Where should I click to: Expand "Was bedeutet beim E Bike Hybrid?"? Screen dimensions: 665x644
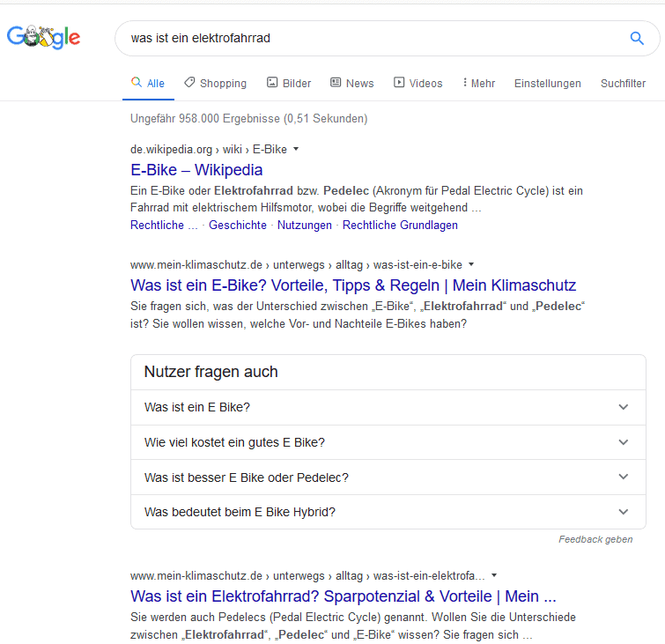pyautogui.click(x=388, y=512)
